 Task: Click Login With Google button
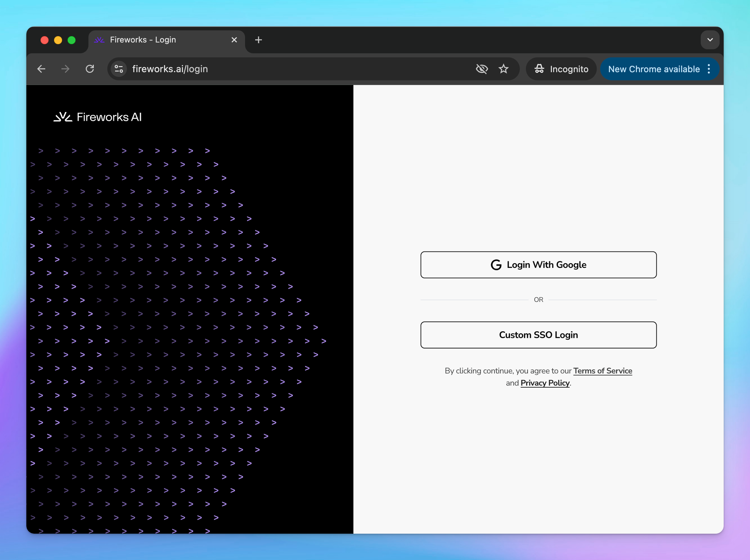click(538, 265)
